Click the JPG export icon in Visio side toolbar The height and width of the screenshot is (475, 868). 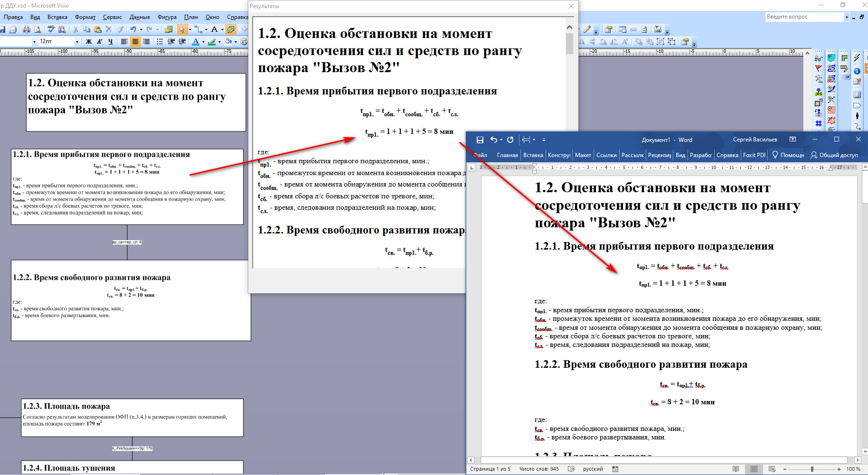click(x=819, y=92)
